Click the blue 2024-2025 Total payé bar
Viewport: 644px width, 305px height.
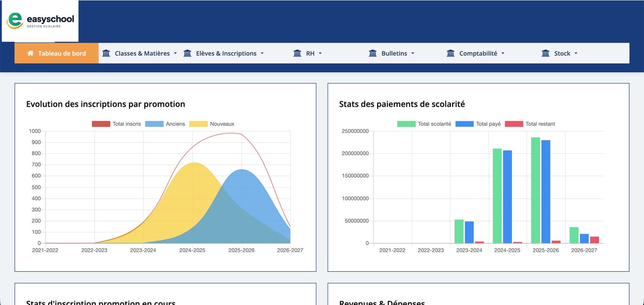pyautogui.click(x=507, y=197)
